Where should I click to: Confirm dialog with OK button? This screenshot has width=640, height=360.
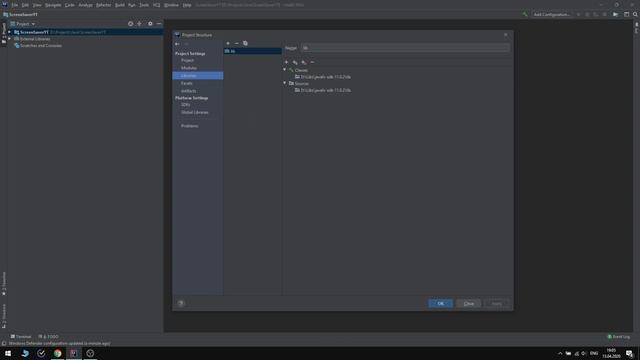tap(440, 303)
